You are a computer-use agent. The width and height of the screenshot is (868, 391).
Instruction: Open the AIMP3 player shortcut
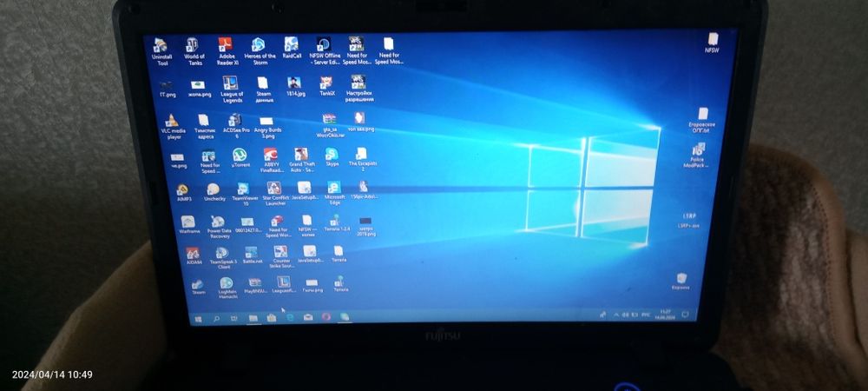tap(183, 194)
